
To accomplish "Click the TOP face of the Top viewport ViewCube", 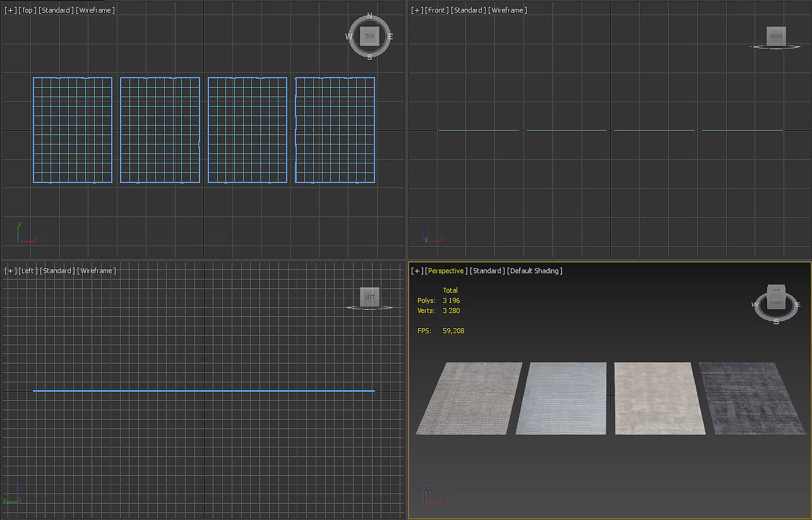I will [369, 37].
